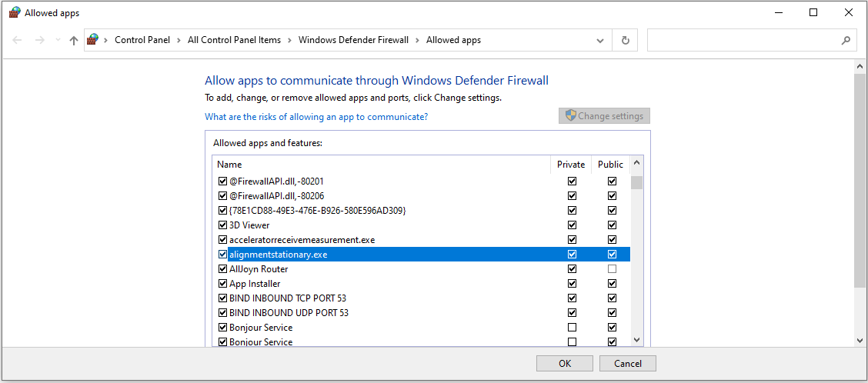Go to the All Control Panel Items breadcrumb
Image resolution: width=868 pixels, height=383 pixels.
coord(234,40)
